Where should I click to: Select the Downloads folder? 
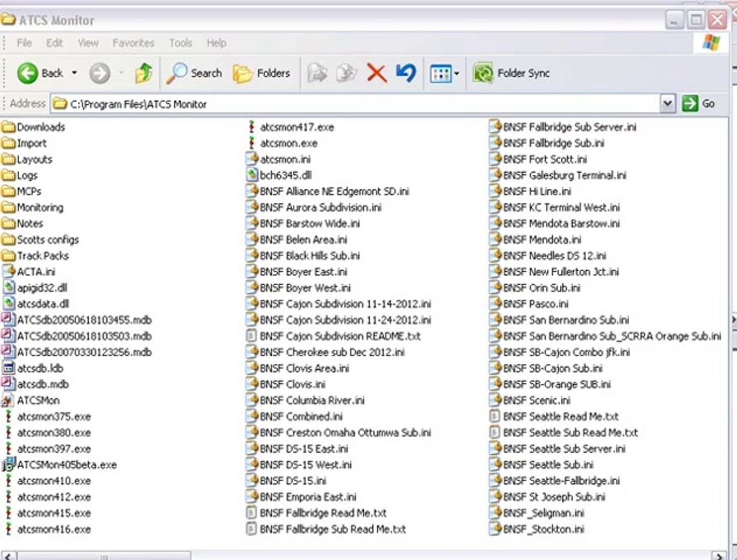click(x=34, y=127)
